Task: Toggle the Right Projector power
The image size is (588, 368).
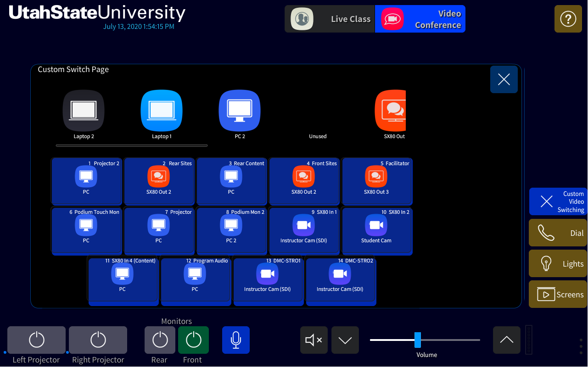Action: 98,340
